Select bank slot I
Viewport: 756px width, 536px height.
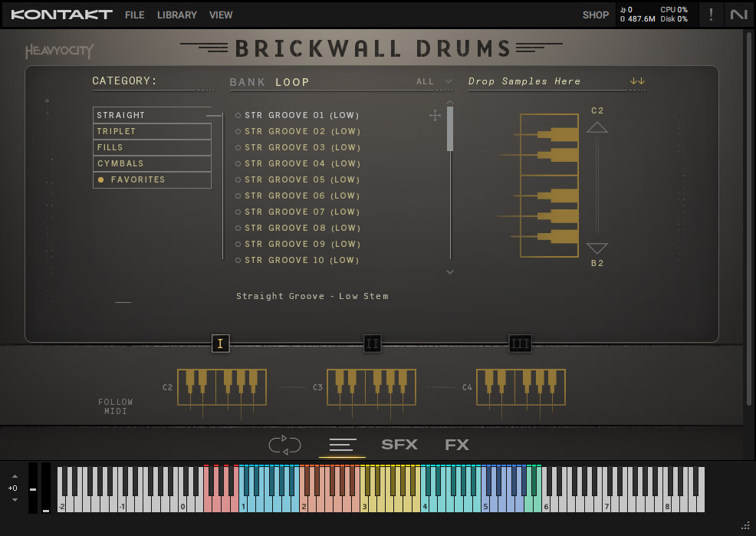pos(220,344)
